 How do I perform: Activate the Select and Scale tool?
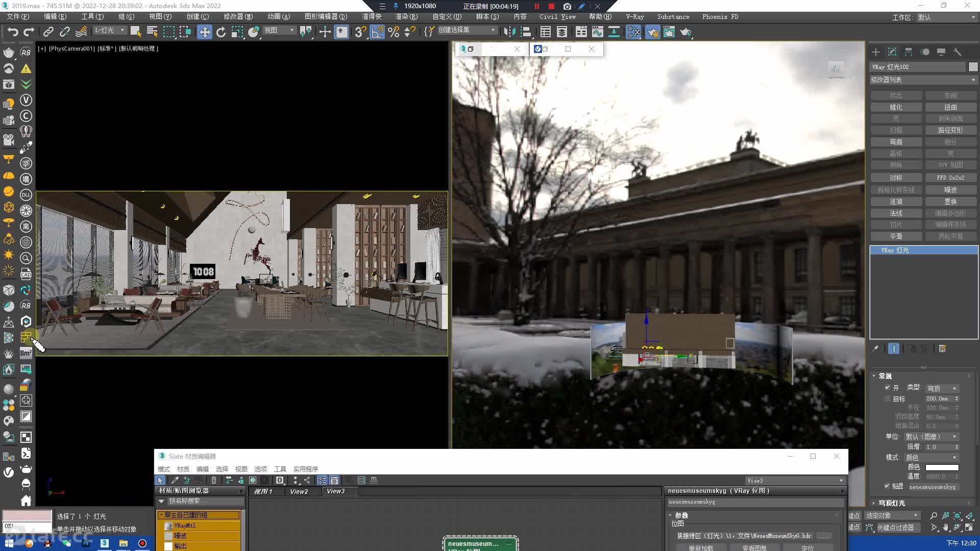[237, 32]
